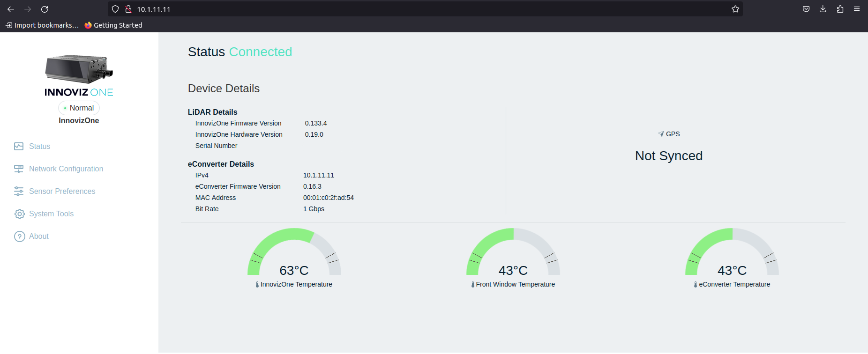Click the Sensor Preferences sliders icon
The width and height of the screenshot is (868, 354).
click(x=19, y=192)
